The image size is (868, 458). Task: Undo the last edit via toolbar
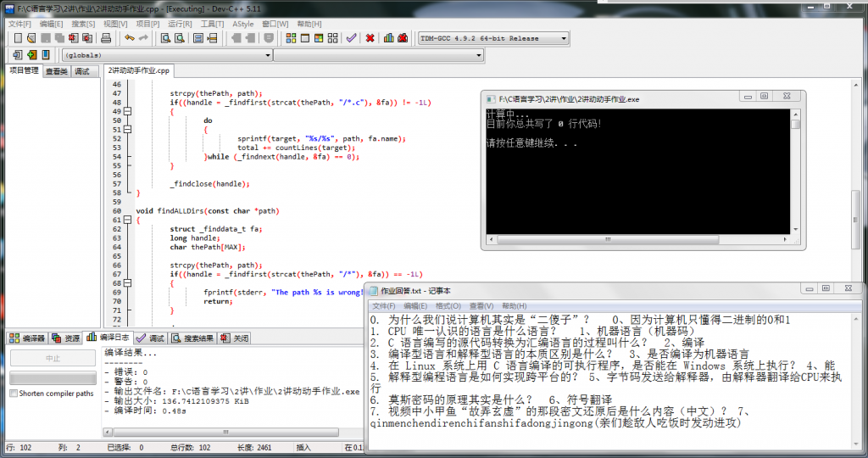(x=130, y=38)
